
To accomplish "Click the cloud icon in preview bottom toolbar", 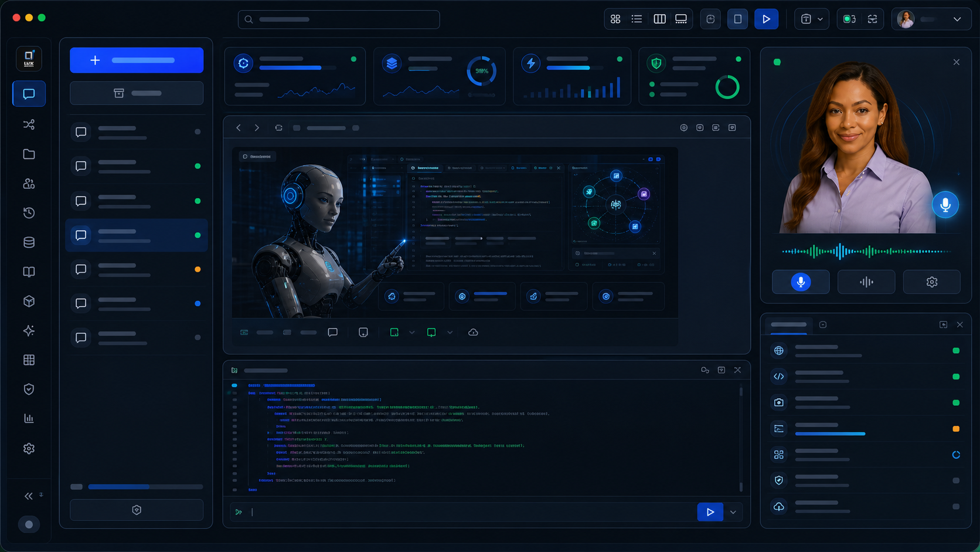I will 473,333.
